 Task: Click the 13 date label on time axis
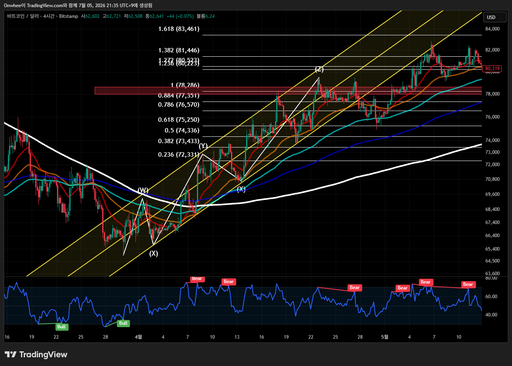tap(237, 337)
